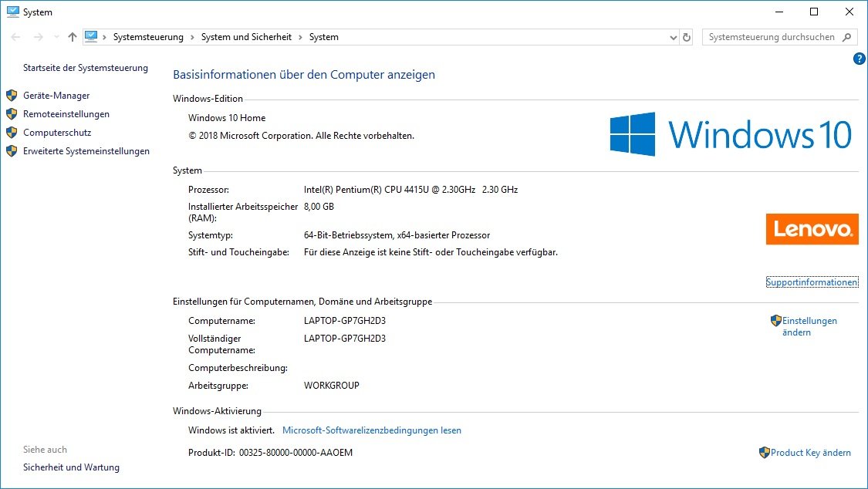Click the refresh icon in the address bar
The height and width of the screenshot is (489, 868).
[x=687, y=37]
